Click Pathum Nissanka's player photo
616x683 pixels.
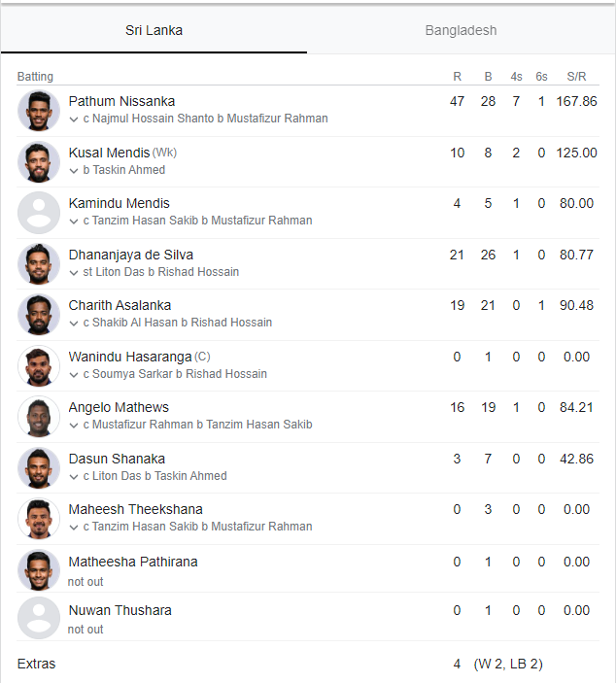point(39,111)
